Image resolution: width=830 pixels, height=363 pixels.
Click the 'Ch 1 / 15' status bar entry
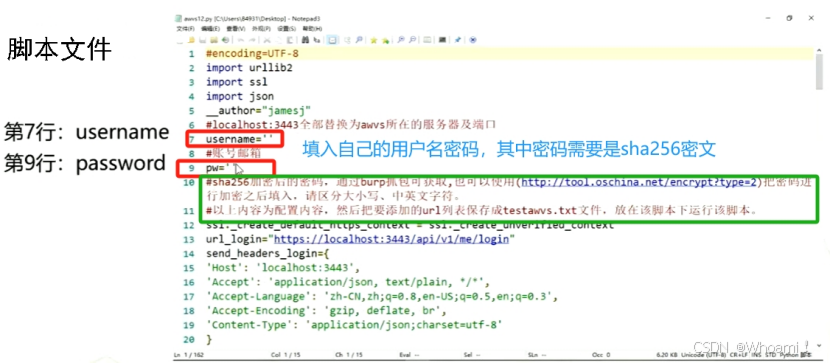tap(349, 355)
